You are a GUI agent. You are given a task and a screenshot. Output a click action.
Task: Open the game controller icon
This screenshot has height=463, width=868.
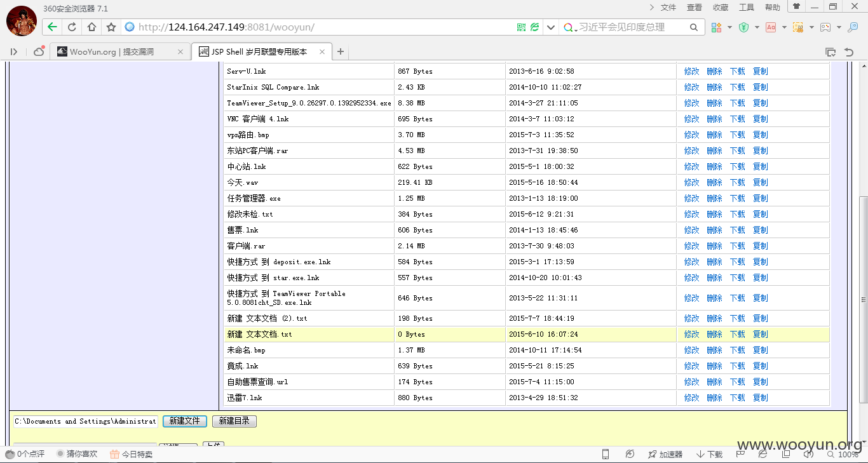coord(825,27)
